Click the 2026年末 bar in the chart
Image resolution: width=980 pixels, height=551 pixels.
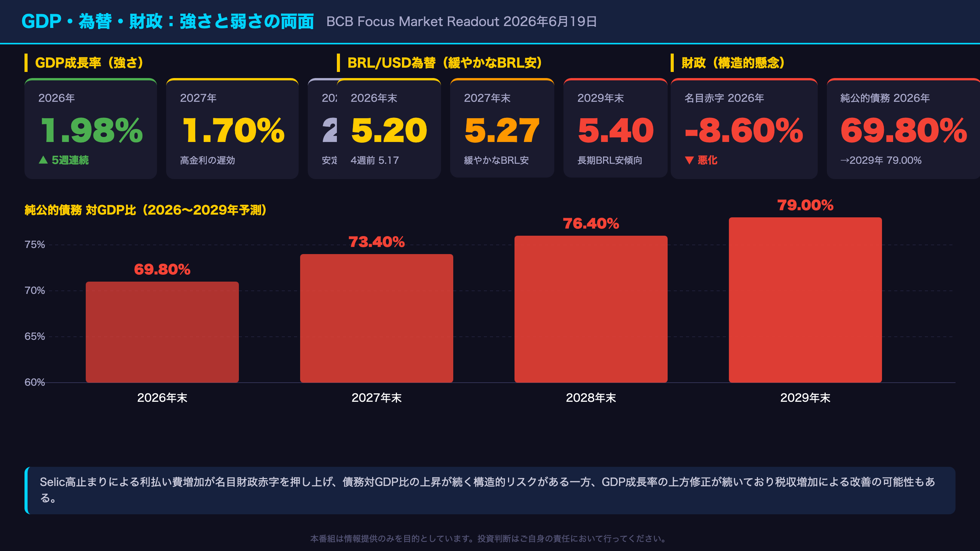162,332
